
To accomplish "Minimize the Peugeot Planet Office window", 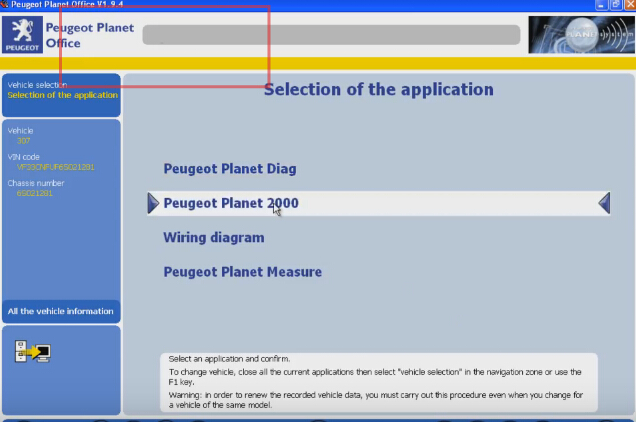I will pos(601,4).
